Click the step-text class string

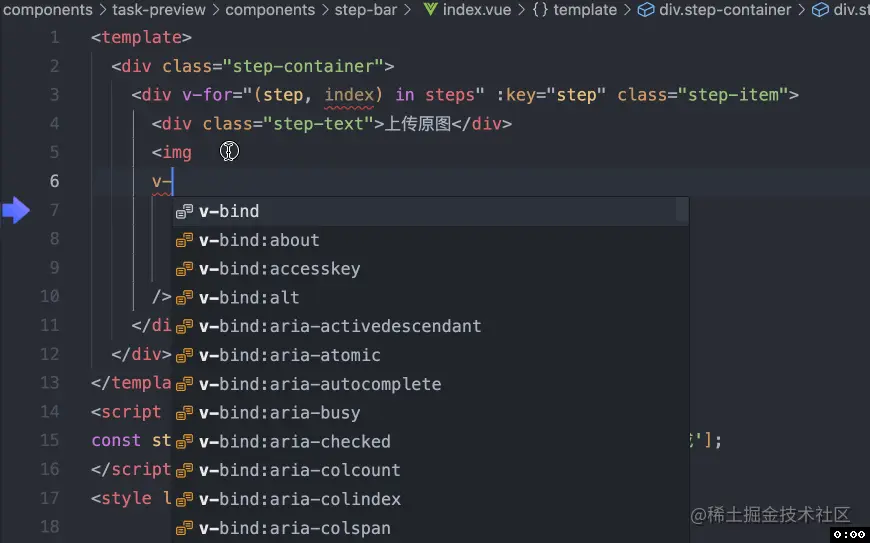[318, 124]
